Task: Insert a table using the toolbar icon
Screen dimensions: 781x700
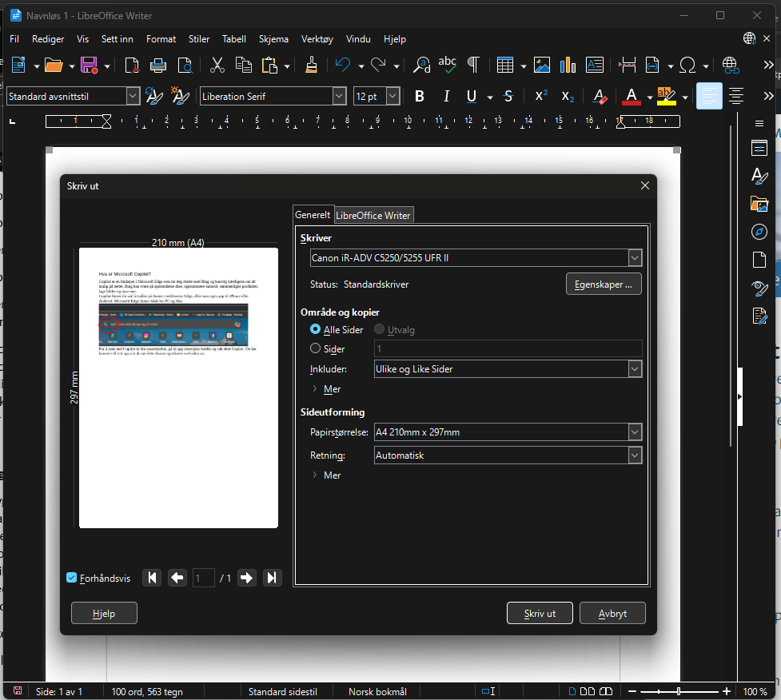Action: tap(506, 65)
